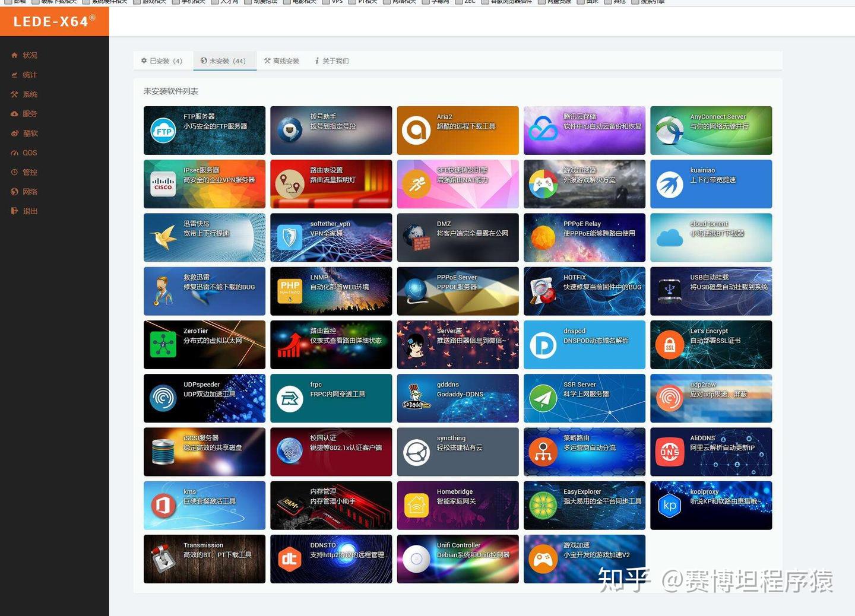Open the Aria2 download tool tile icon
Viewport: 855px width, 616px height.
pos(417,130)
